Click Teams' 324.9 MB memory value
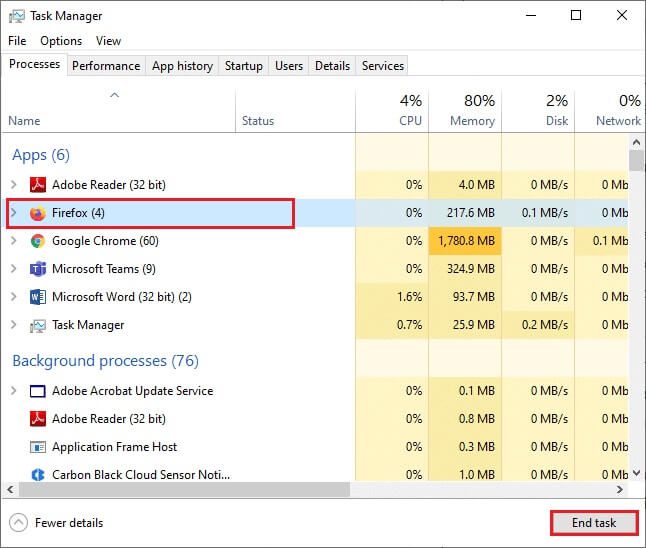This screenshot has height=548, width=646. pyautogui.click(x=470, y=269)
